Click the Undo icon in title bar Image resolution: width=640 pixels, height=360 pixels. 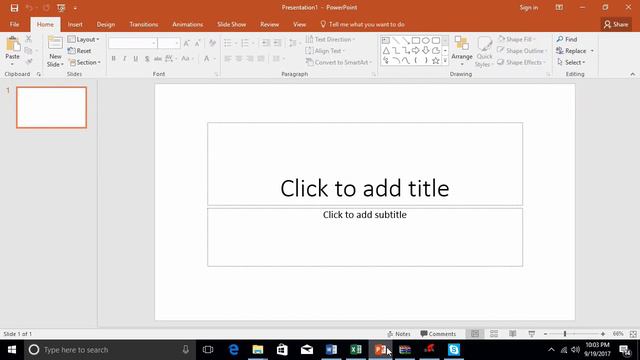pos(29,8)
